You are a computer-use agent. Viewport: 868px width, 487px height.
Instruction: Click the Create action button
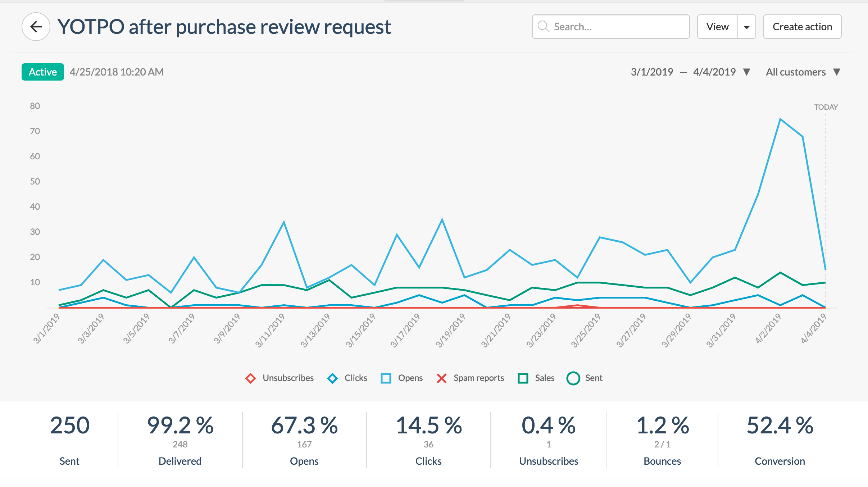point(802,27)
